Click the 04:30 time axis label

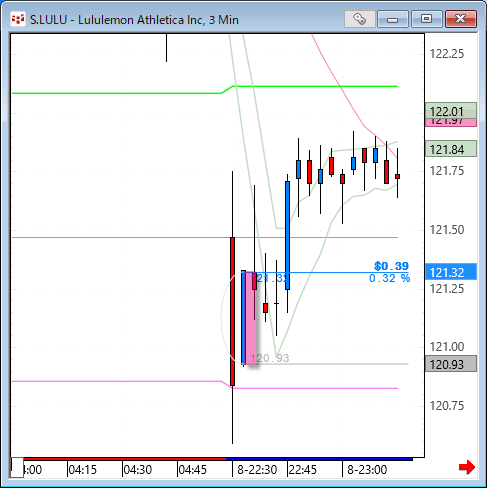pyautogui.click(x=137, y=470)
